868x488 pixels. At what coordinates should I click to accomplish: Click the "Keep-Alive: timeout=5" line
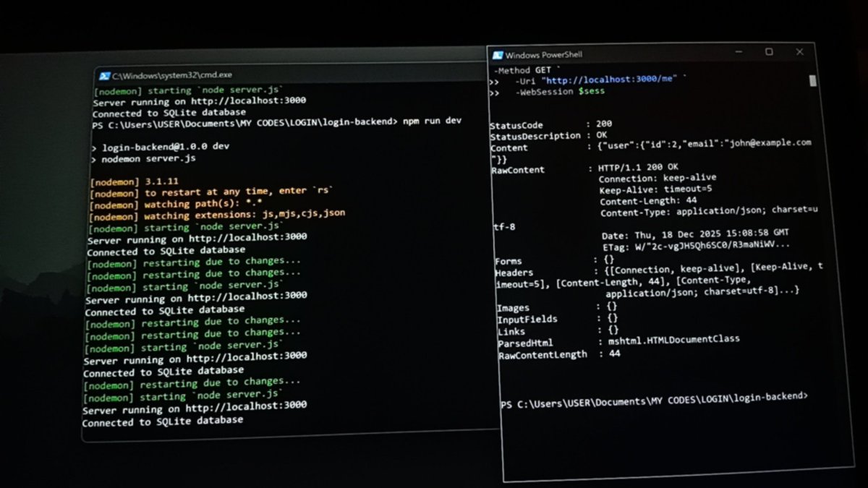[655, 189]
